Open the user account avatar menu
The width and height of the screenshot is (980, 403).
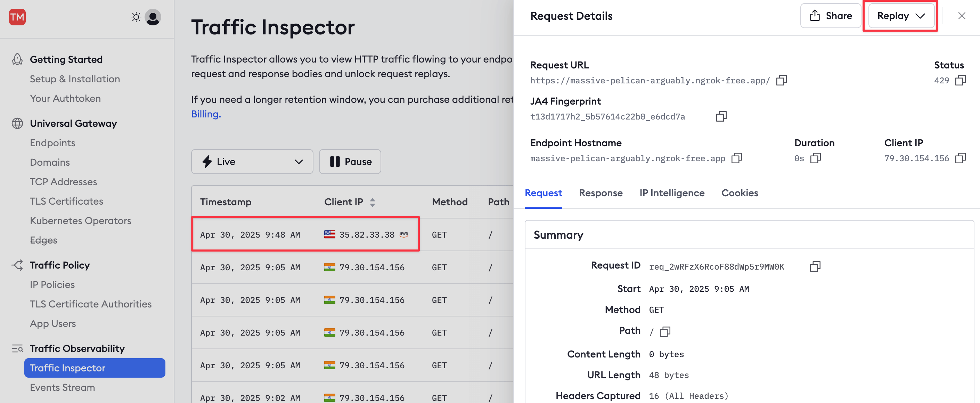[153, 17]
